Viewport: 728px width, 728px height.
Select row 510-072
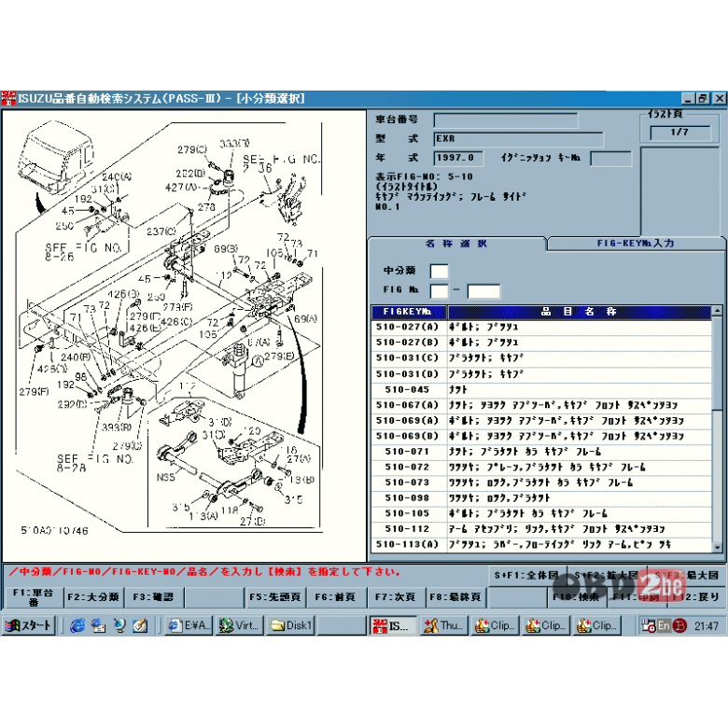541,468
